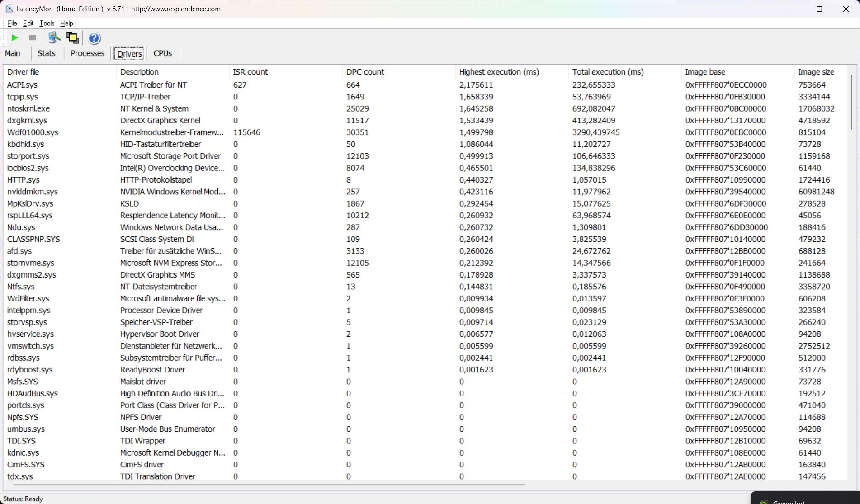Select the dxgmms2.sys row
The image size is (860, 504).
click(425, 275)
